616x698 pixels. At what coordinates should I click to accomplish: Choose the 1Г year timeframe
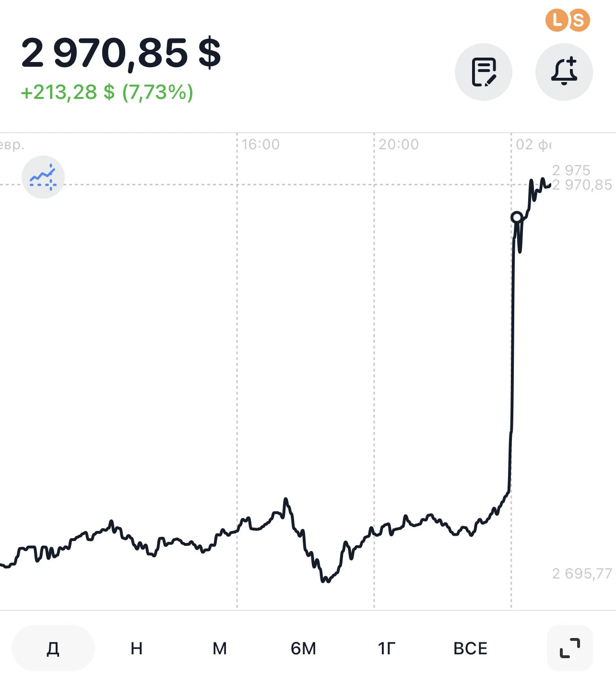[387, 648]
